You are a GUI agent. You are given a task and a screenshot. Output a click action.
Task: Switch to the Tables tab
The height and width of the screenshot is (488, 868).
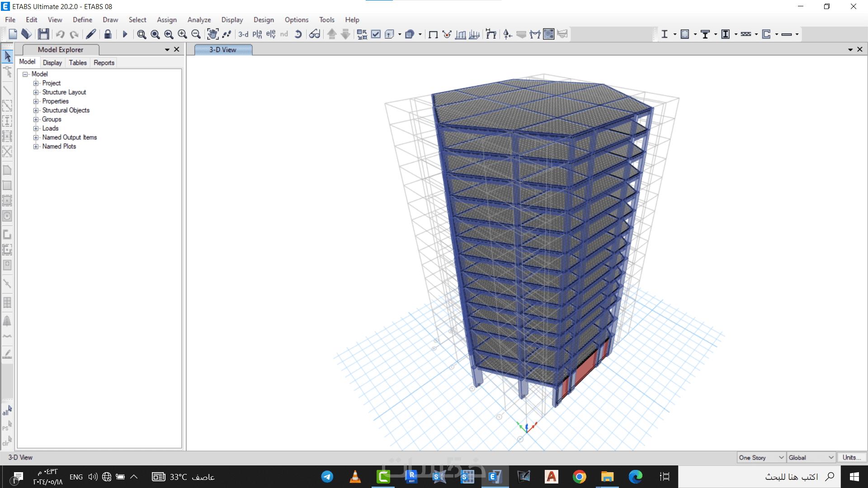[77, 63]
